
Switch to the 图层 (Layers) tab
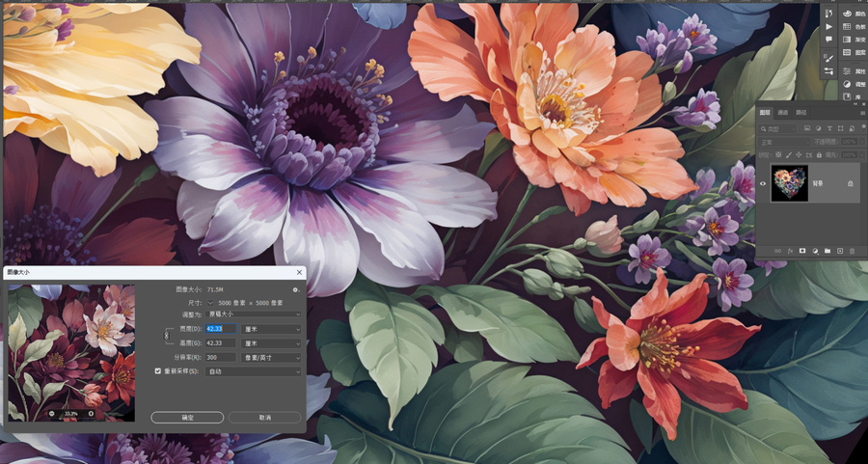(x=765, y=113)
